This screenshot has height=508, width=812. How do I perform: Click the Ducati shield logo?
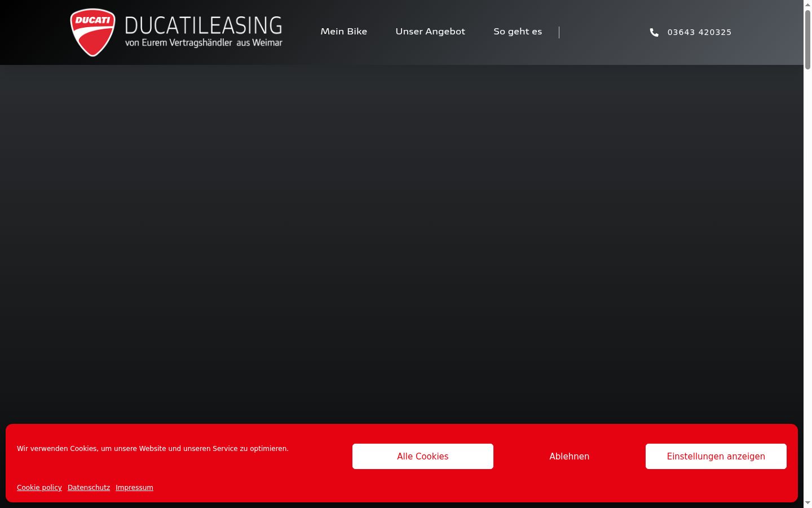point(92,32)
